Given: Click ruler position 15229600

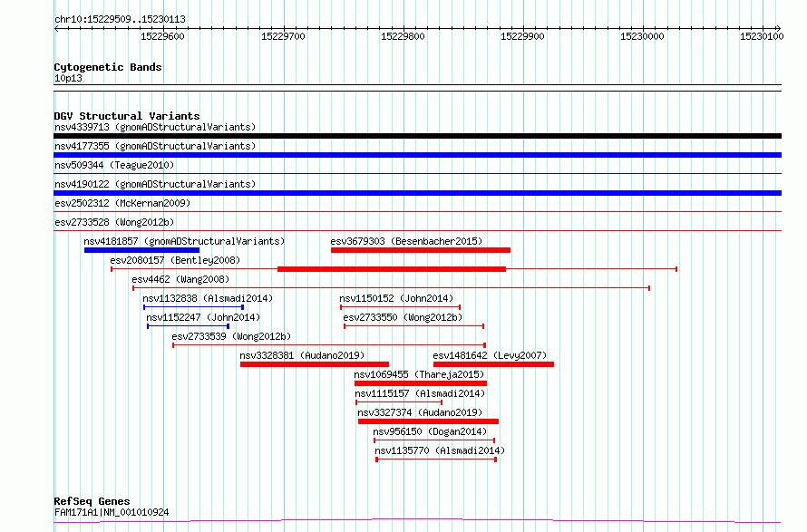Looking at the screenshot, I should pos(162,36).
